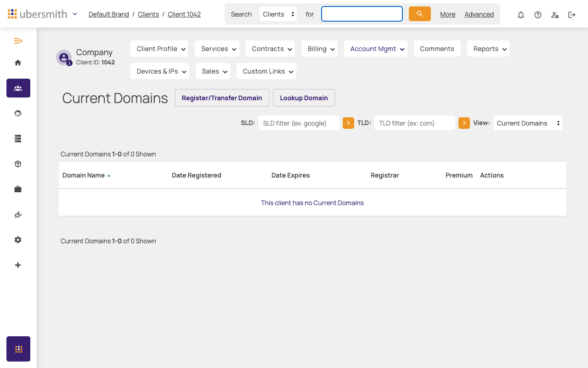Apply SLD filter arrow button
Image resolution: width=588 pixels, height=368 pixels.
(x=348, y=123)
